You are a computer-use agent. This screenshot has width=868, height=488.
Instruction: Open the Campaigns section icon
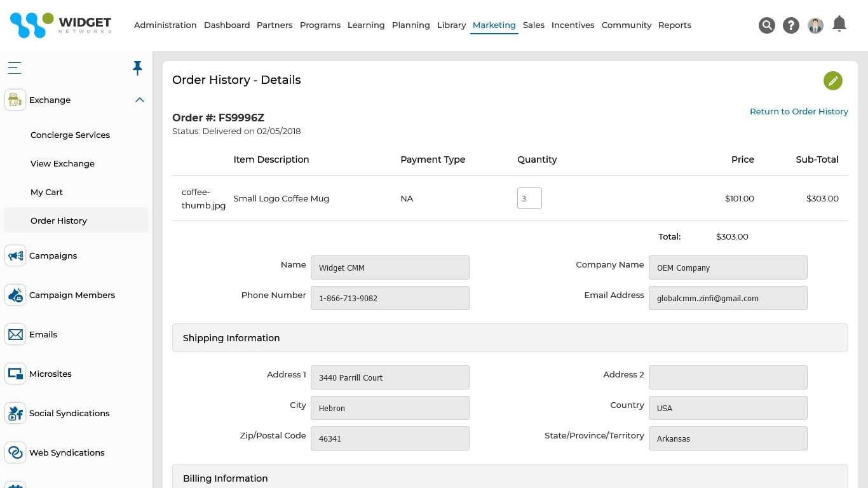(x=15, y=255)
